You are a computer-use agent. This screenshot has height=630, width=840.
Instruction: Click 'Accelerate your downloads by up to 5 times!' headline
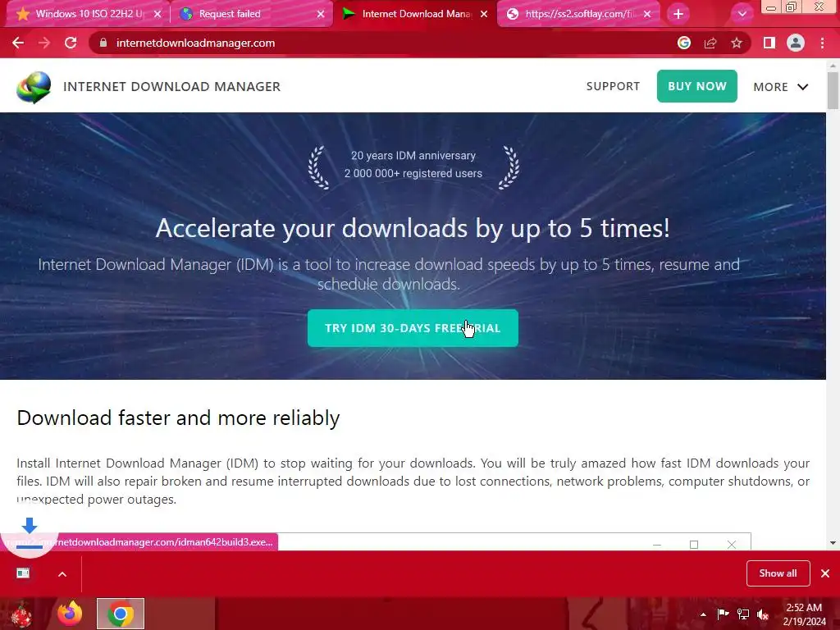[x=413, y=228]
